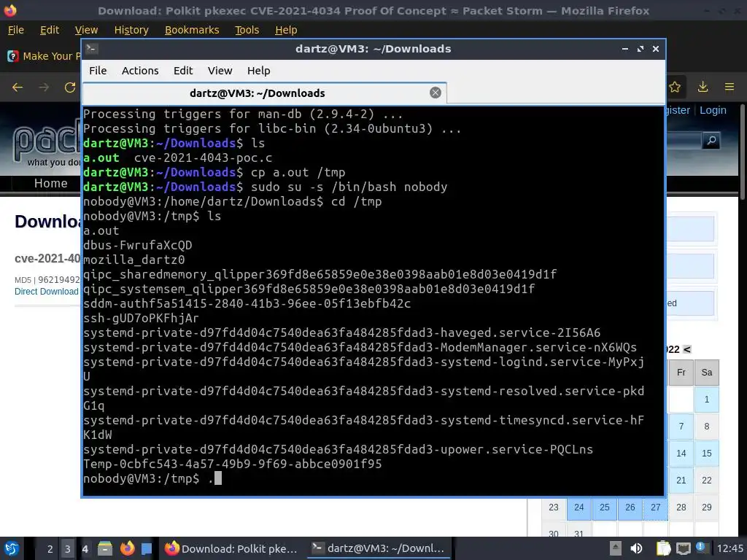Open Firefox hamburger application menu
This screenshot has height=560, width=747.
pos(729,87)
